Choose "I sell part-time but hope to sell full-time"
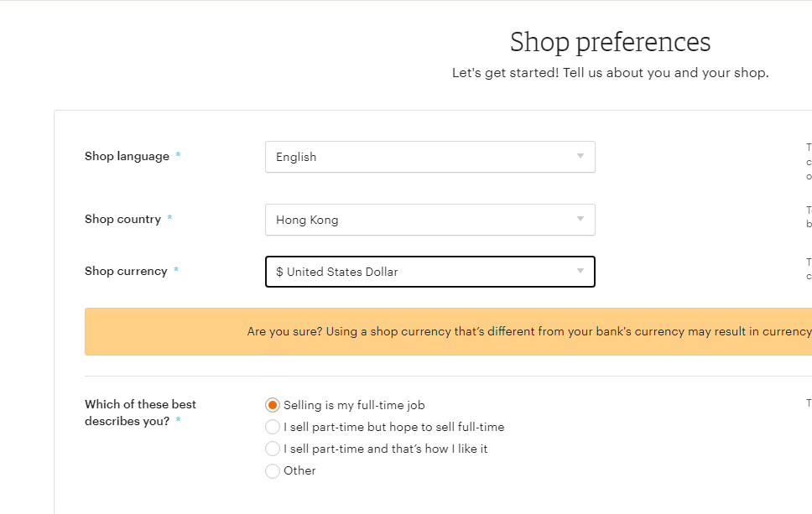 point(273,427)
